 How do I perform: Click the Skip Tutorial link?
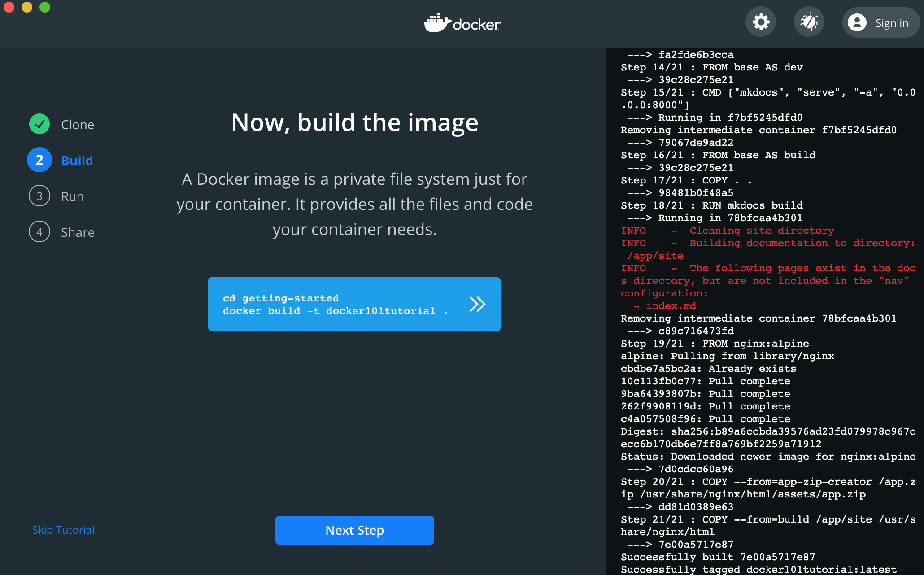click(63, 530)
